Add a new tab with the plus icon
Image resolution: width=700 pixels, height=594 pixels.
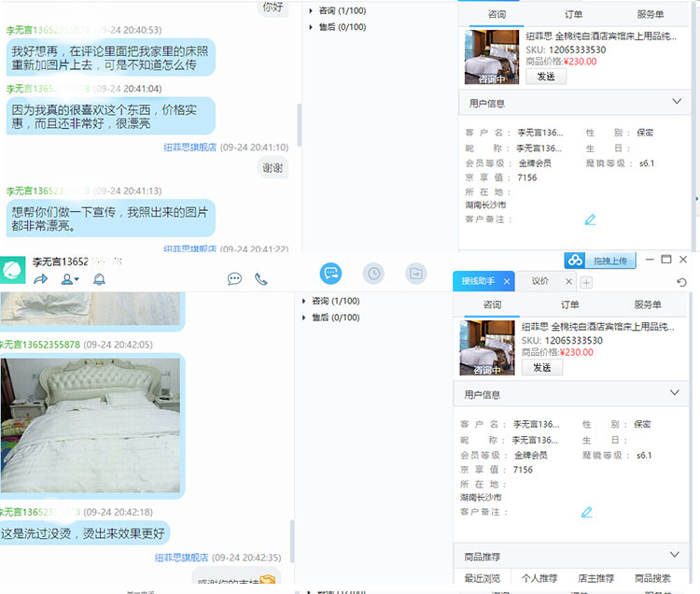coord(586,282)
